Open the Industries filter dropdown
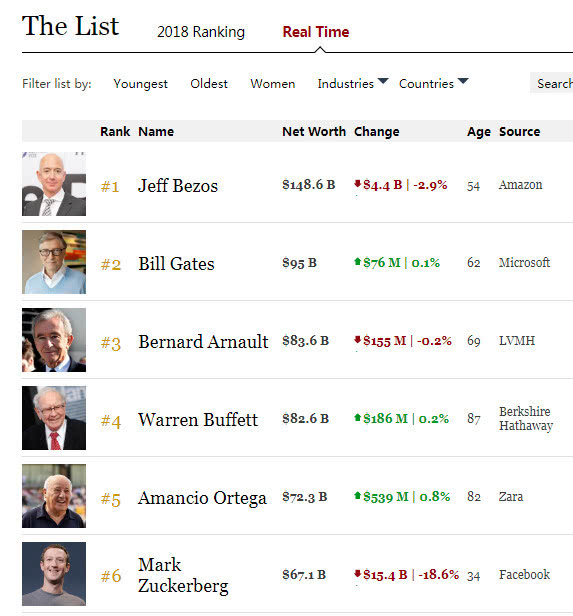Screen dimensions: 573x616 353,83
